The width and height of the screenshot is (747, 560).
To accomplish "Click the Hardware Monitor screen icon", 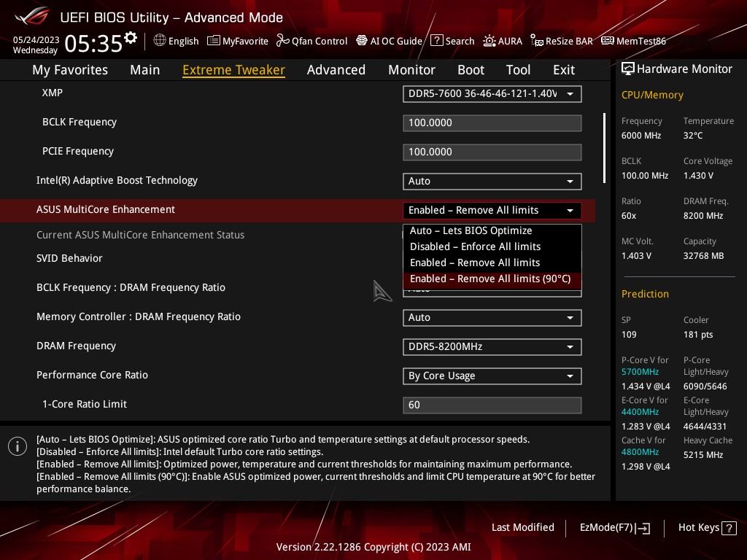I will [x=628, y=69].
